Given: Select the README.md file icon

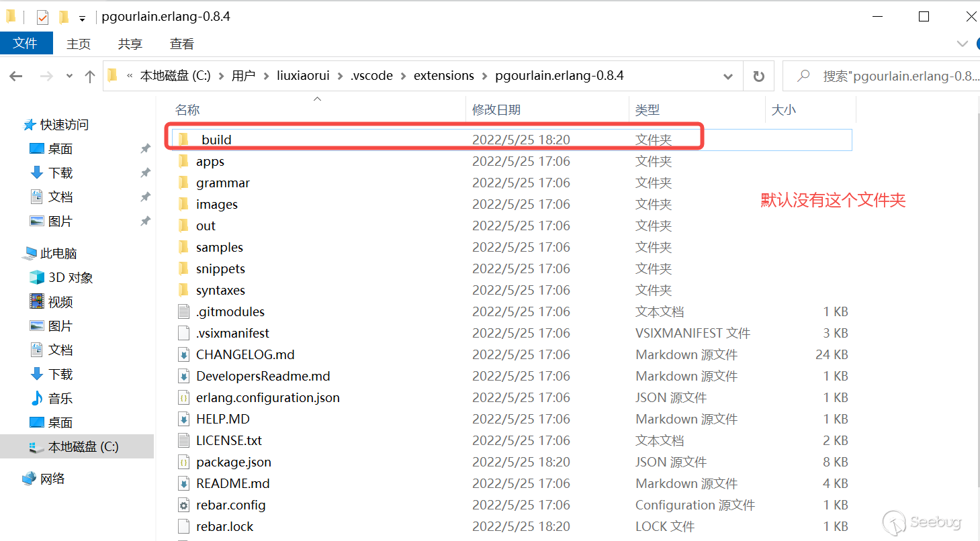Looking at the screenshot, I should coord(183,483).
